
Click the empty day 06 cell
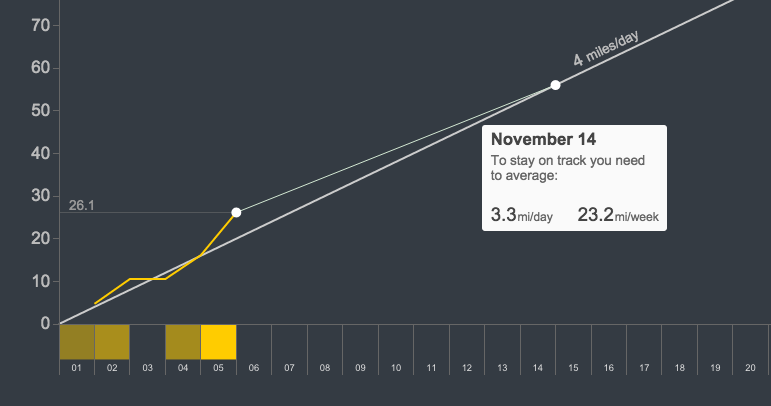pos(254,342)
